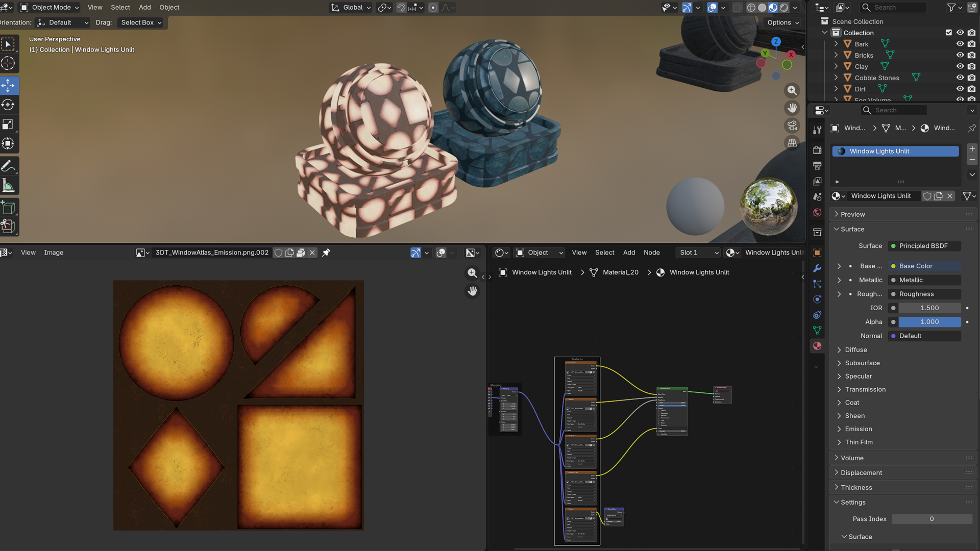Click image editor zoom magnifier icon
Screen dimensions: 980x551
[472, 273]
